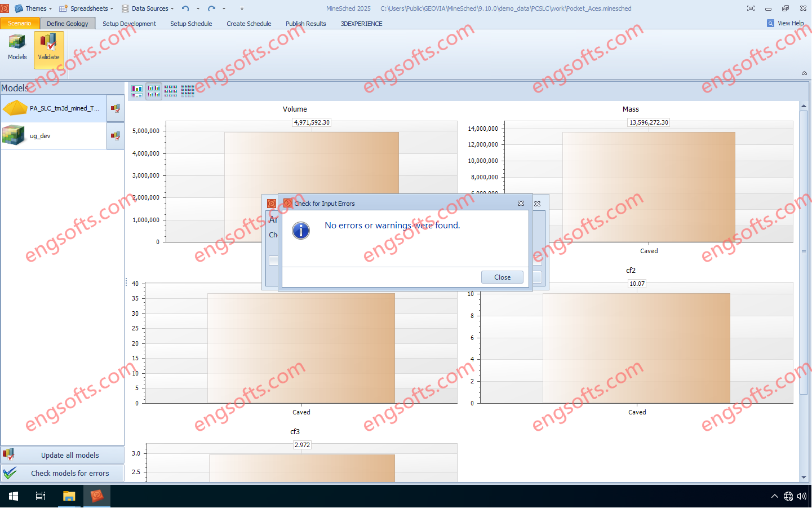812x508 pixels.
Task: Click the Volume chart title
Action: [x=295, y=109]
